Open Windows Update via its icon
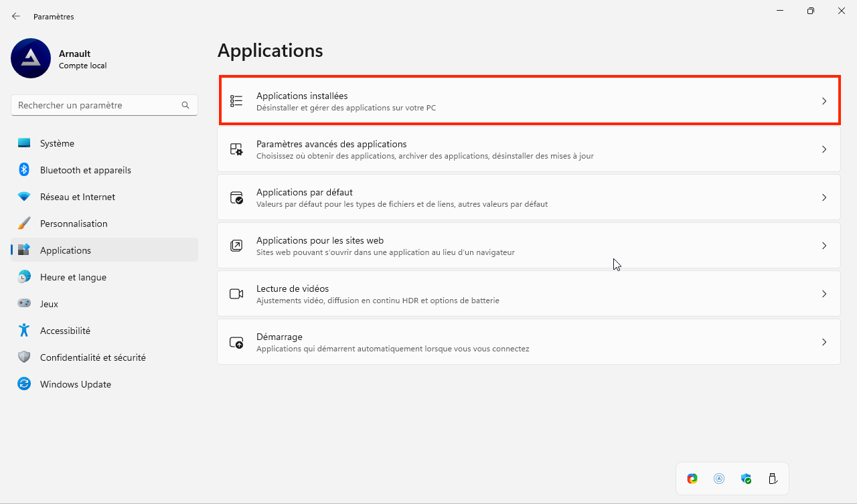857x504 pixels. (23, 384)
